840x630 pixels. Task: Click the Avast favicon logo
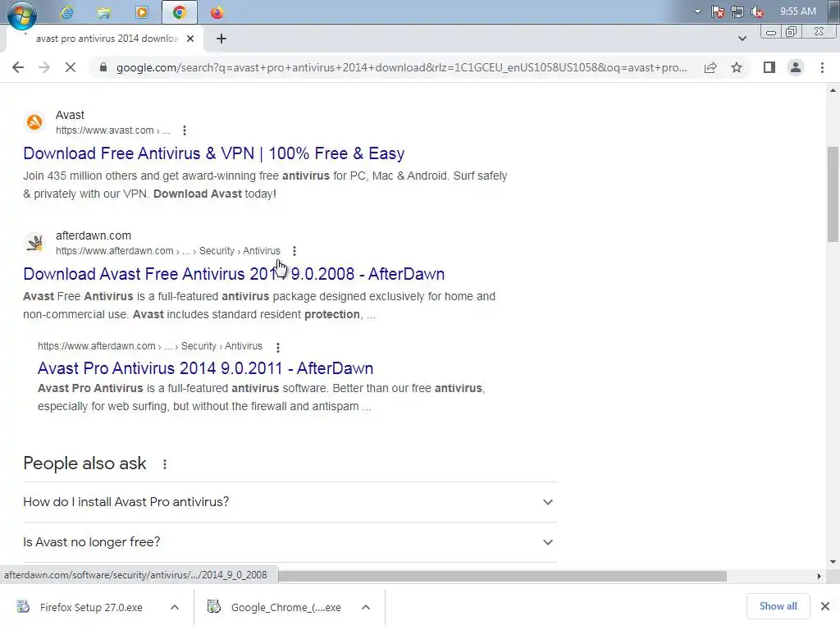34,122
